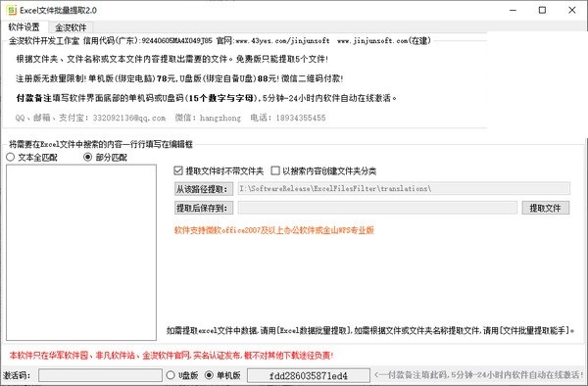Image resolution: width=588 pixels, height=386 pixels.
Task: Open the 金浚软件 tab
Action: [x=71, y=27]
